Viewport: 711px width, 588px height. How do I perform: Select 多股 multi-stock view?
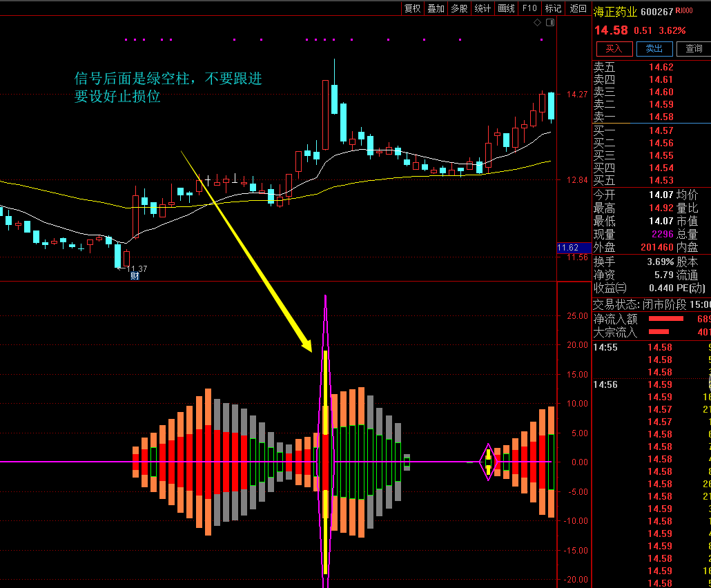pos(460,8)
